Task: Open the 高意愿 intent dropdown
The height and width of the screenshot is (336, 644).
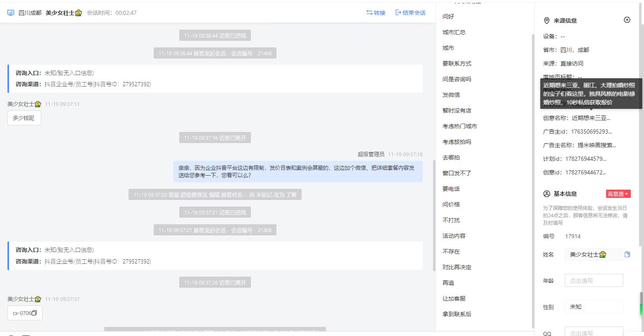Action: (618, 194)
